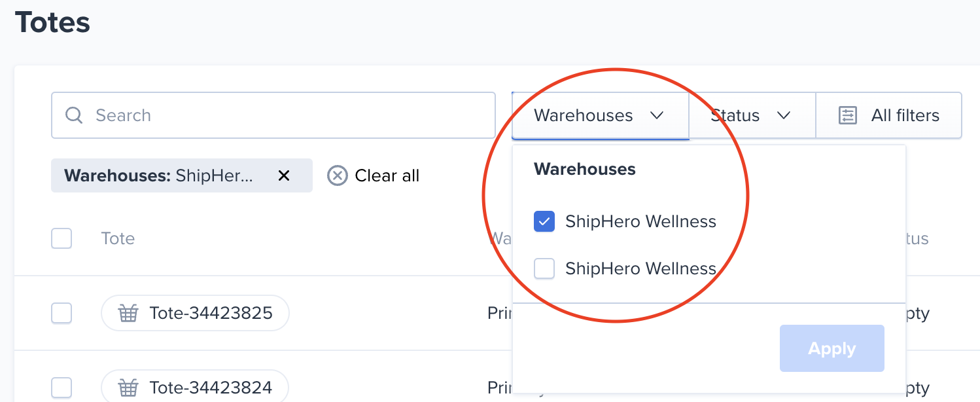The height and width of the screenshot is (402, 980).
Task: Click basket icon on Tote-34423825
Action: click(128, 314)
